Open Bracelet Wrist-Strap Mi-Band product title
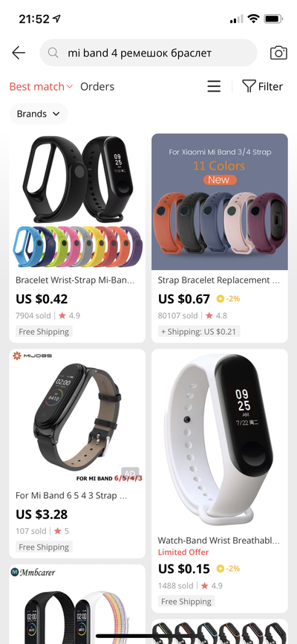 pyautogui.click(x=75, y=280)
